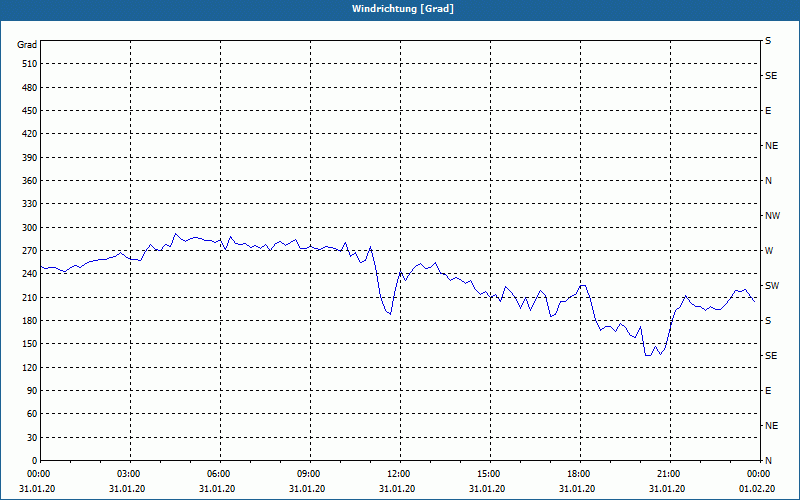Select the N compass label level with 0

[x=768, y=460]
